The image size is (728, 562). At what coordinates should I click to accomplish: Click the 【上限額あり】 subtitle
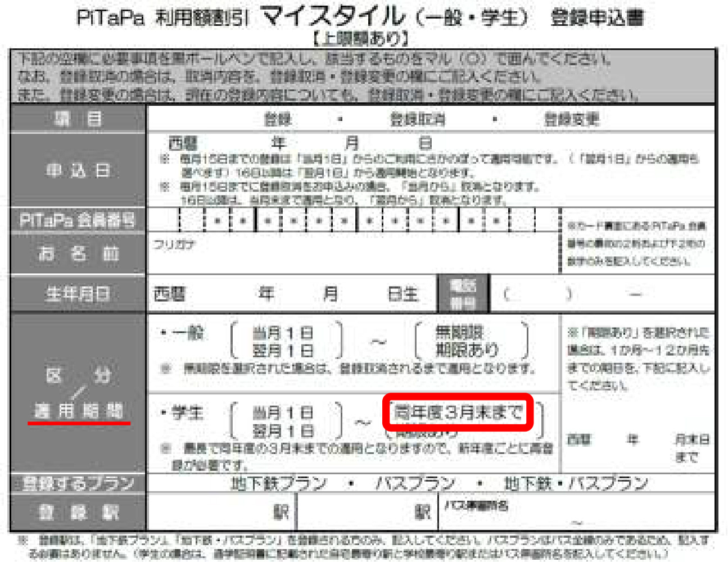[x=360, y=38]
